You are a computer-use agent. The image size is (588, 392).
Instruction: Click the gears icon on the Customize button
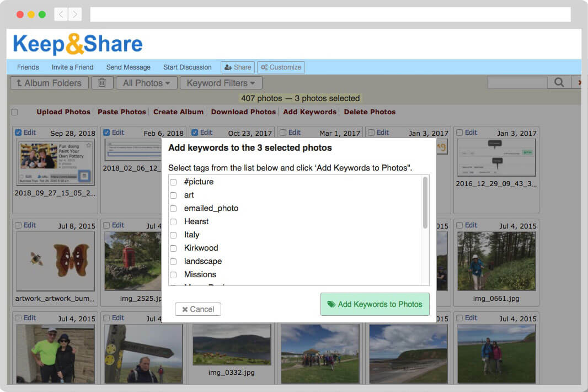(x=264, y=67)
